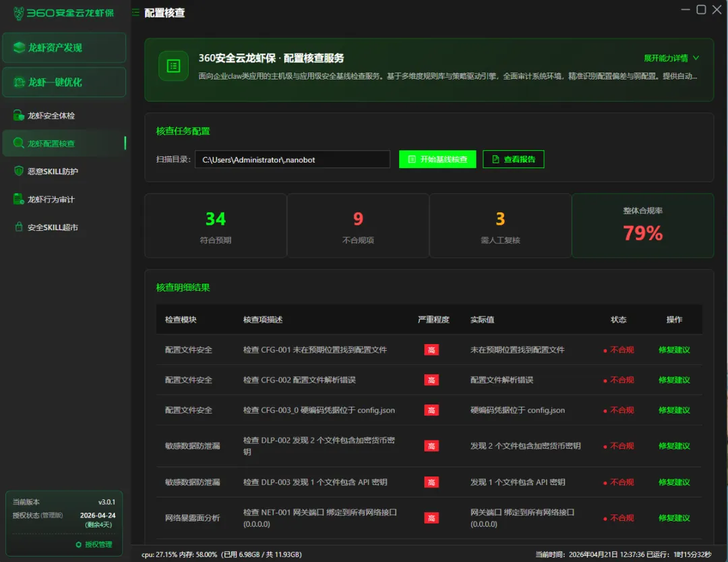Click the 龙虾安全体检 lock icon
Viewport: 728px width, 562px height.
[x=19, y=115]
